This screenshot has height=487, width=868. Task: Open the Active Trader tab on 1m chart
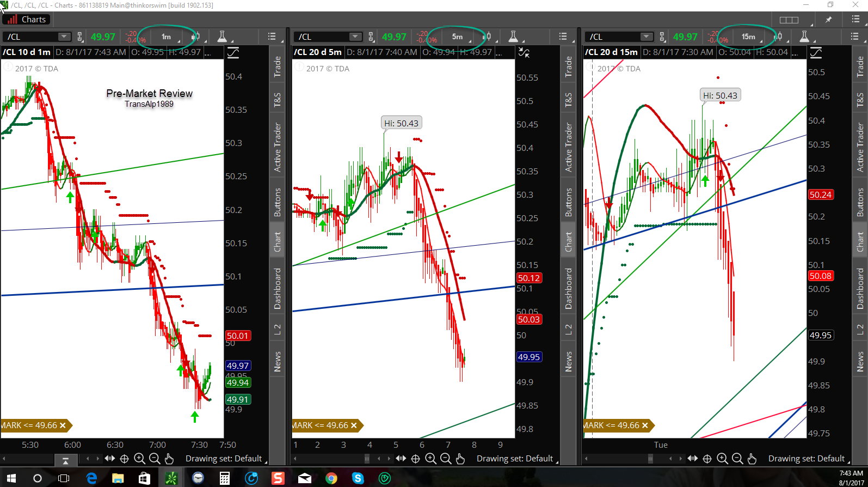point(277,147)
